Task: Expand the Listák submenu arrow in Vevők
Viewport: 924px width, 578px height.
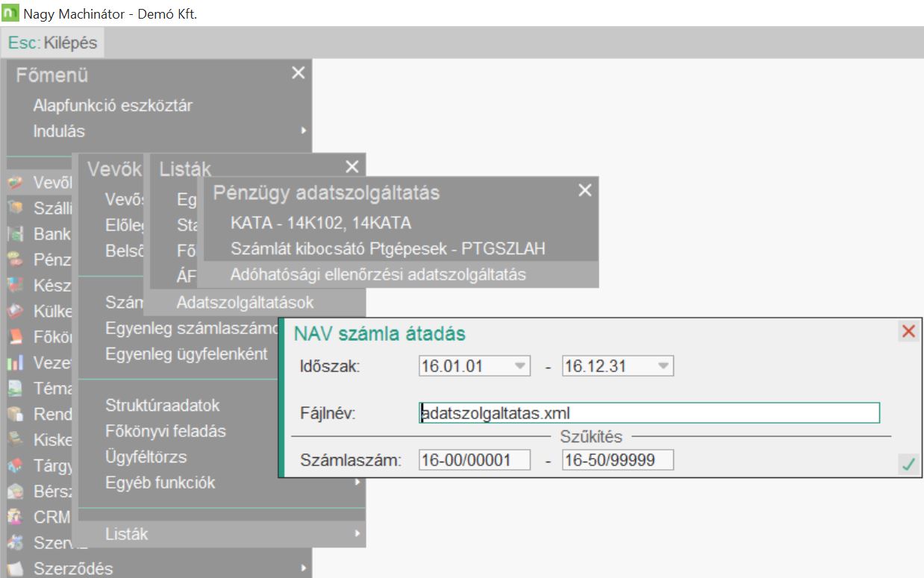Action: coord(358,534)
